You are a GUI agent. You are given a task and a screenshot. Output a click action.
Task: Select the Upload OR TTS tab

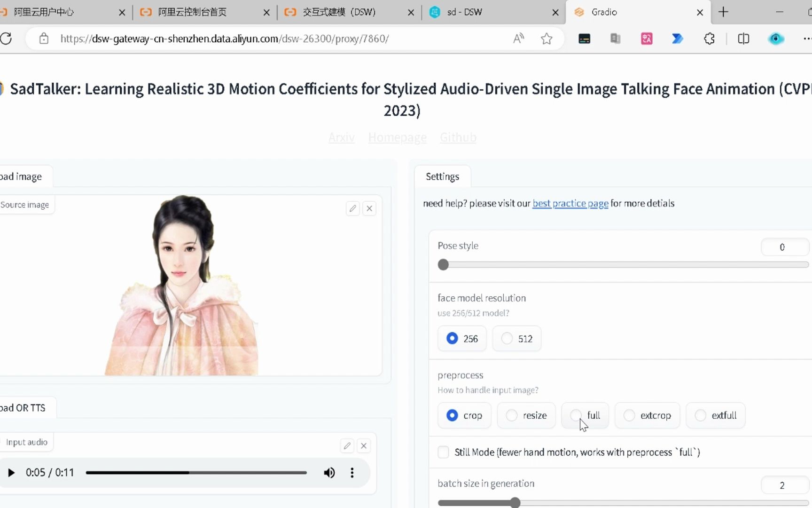tap(26, 408)
